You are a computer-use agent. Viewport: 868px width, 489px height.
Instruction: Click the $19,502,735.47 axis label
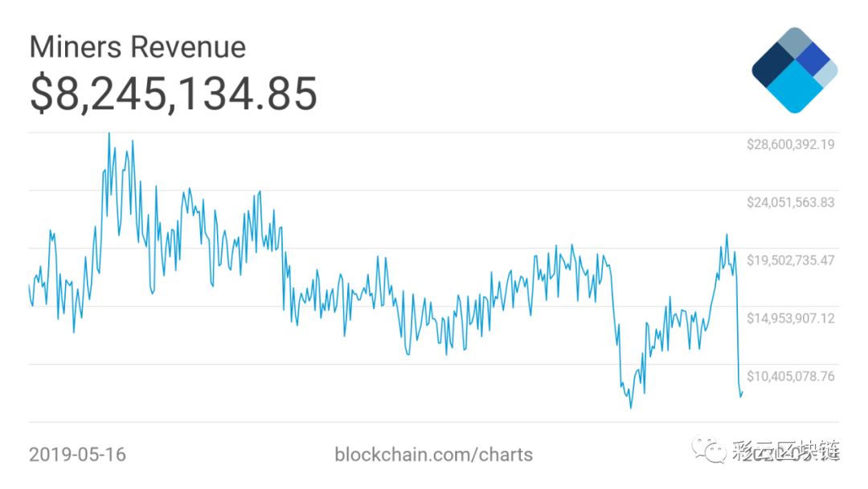791,261
